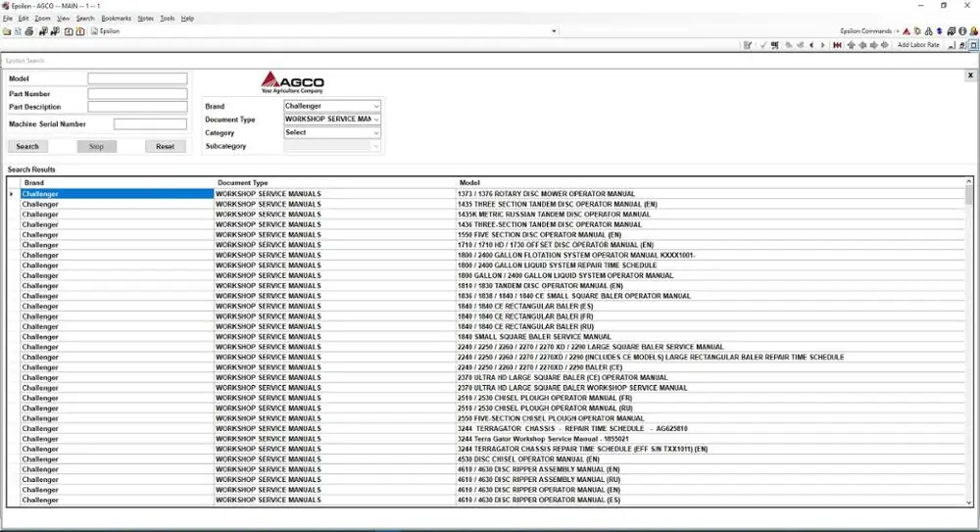The image size is (980, 532).
Task: Open the Tools menu
Action: 168,19
